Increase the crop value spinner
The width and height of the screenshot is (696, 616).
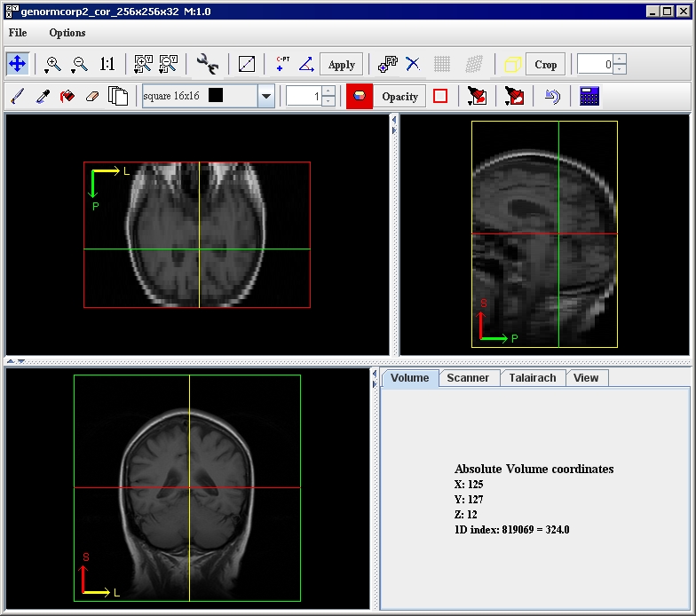(620, 59)
